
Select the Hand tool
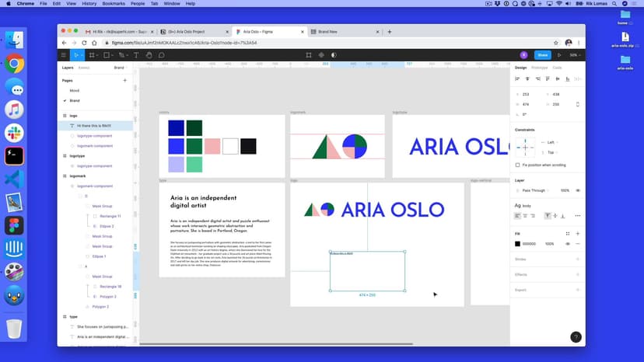[x=149, y=55]
